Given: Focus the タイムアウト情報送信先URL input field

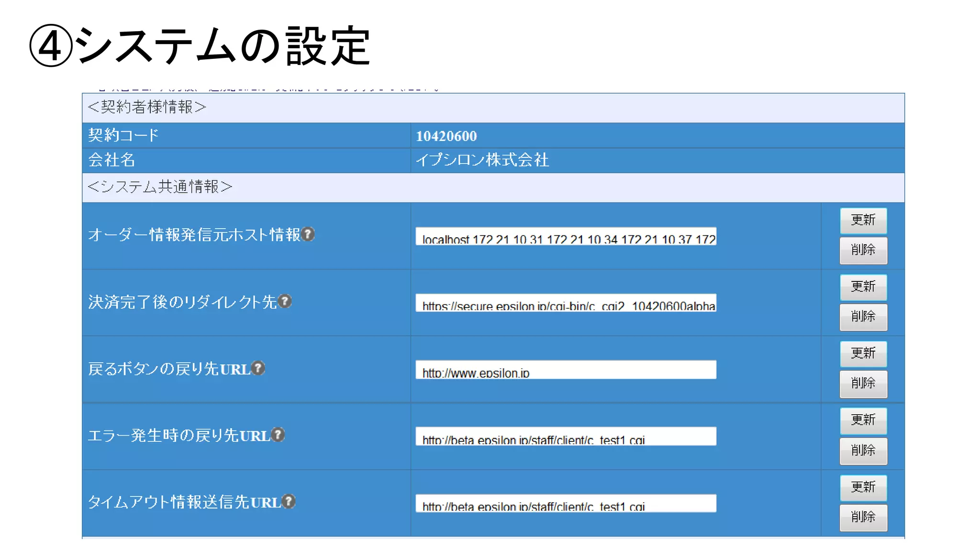Looking at the screenshot, I should point(566,503).
